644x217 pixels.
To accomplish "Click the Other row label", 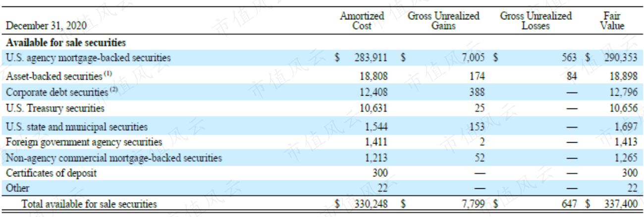I will (x=17, y=188).
